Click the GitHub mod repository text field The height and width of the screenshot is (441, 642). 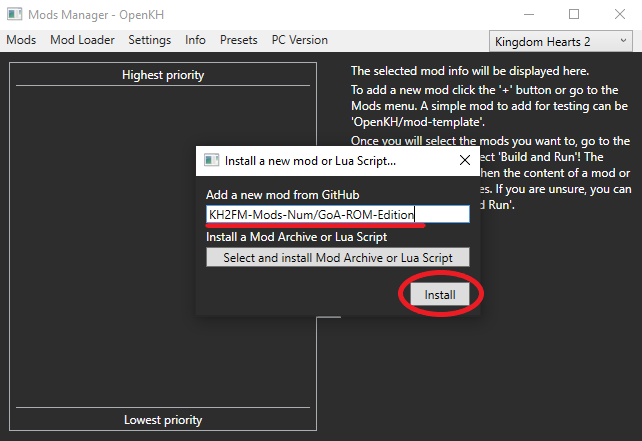click(337, 214)
